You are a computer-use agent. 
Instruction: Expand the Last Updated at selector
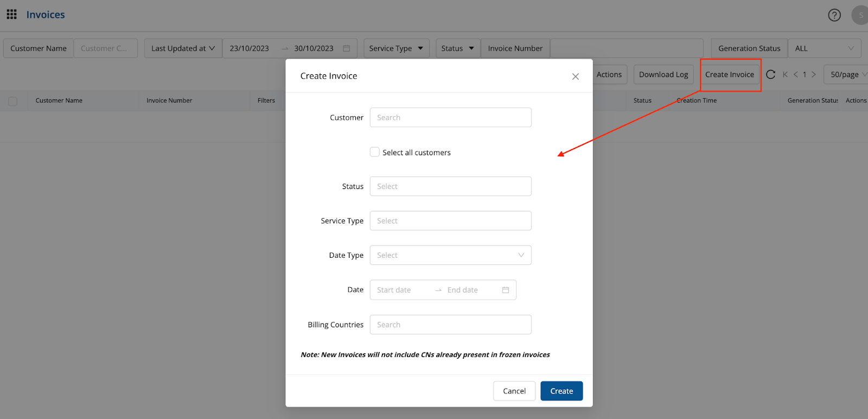[183, 48]
